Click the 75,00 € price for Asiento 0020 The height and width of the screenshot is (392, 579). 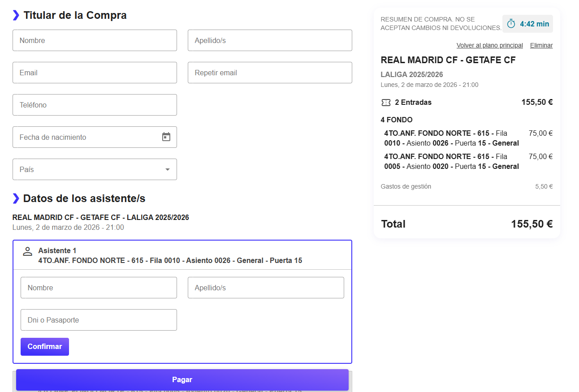point(541,156)
